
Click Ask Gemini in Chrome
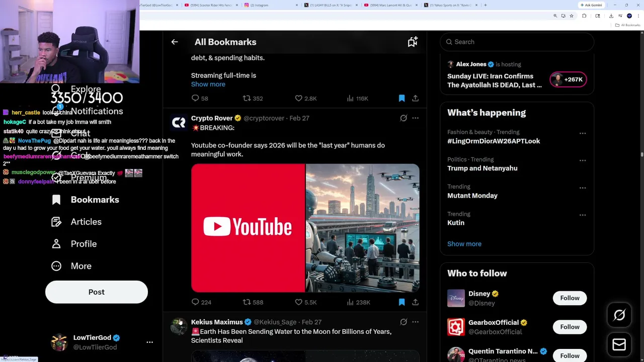(591, 5)
